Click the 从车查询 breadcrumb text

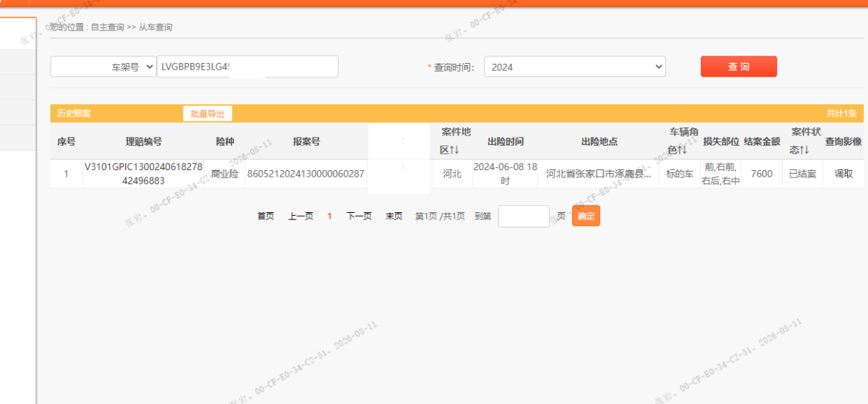click(156, 28)
